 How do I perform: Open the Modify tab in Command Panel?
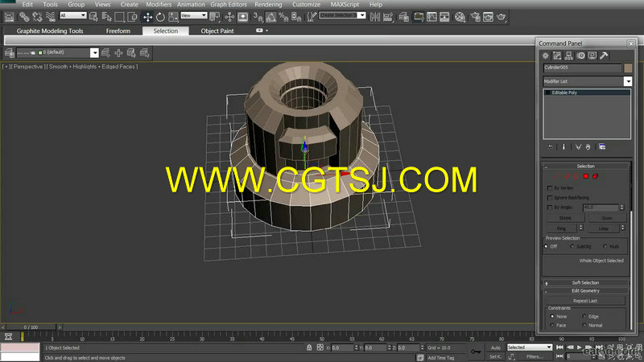[557, 56]
